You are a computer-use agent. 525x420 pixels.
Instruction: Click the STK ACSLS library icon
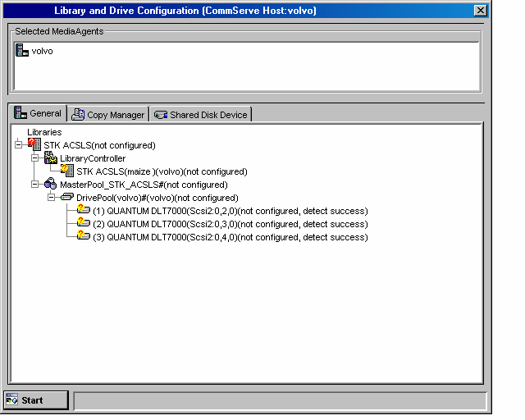(34, 144)
